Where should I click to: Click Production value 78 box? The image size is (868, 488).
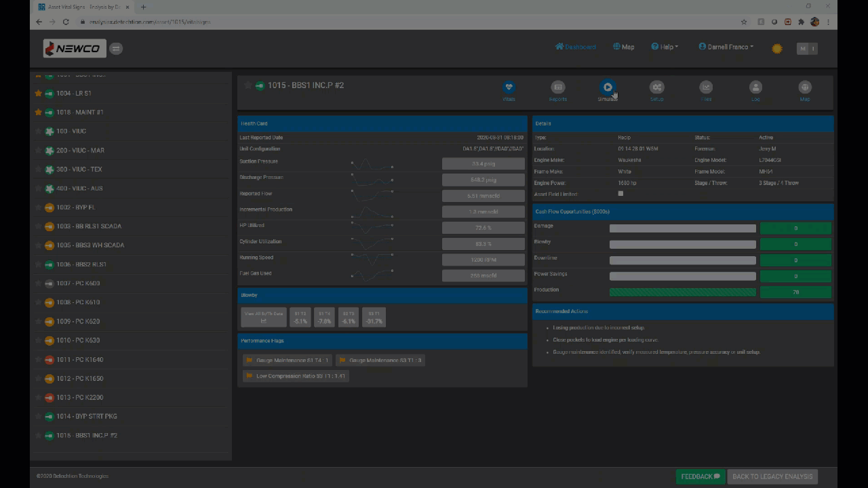pyautogui.click(x=795, y=292)
